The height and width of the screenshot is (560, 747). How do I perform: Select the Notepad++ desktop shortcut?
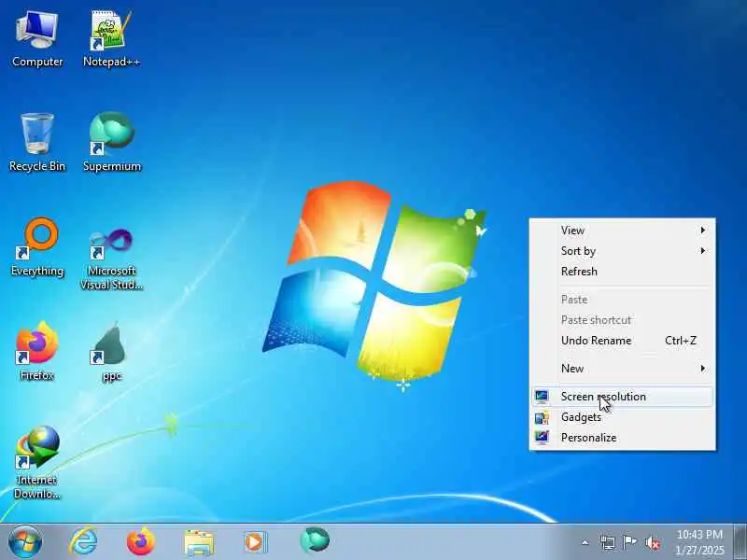tap(111, 39)
